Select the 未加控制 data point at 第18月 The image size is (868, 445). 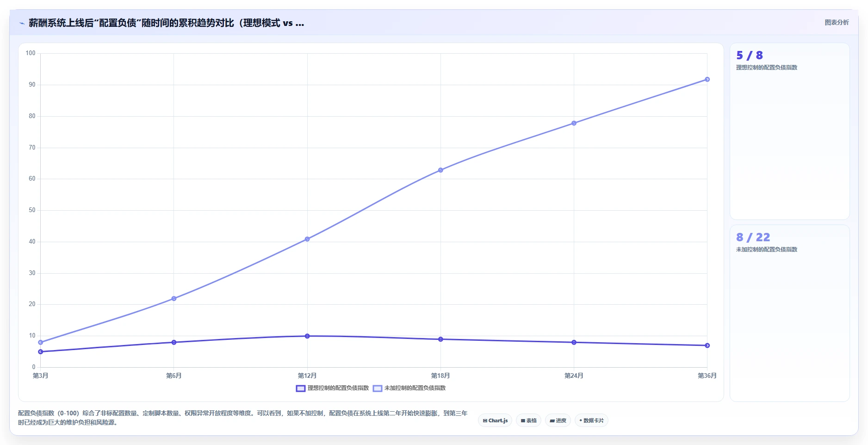tap(440, 170)
